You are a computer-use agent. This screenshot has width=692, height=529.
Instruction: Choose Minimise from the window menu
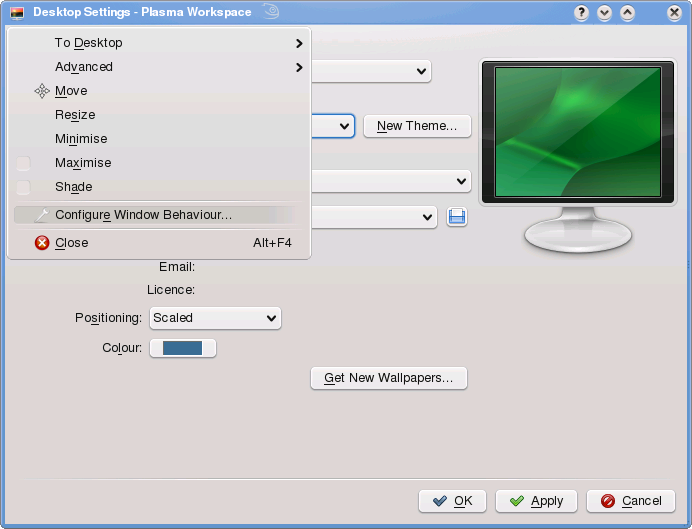[x=159, y=139]
